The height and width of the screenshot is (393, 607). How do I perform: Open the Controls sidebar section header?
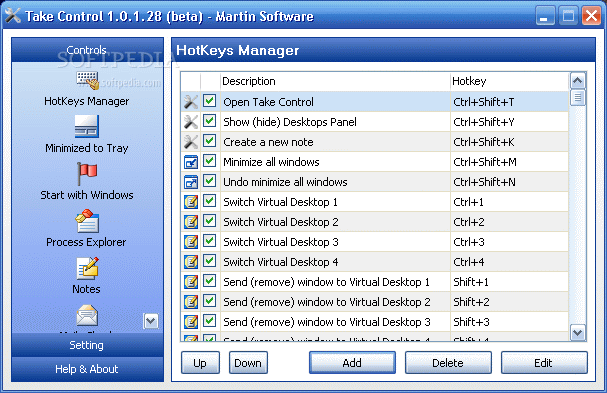(x=87, y=50)
